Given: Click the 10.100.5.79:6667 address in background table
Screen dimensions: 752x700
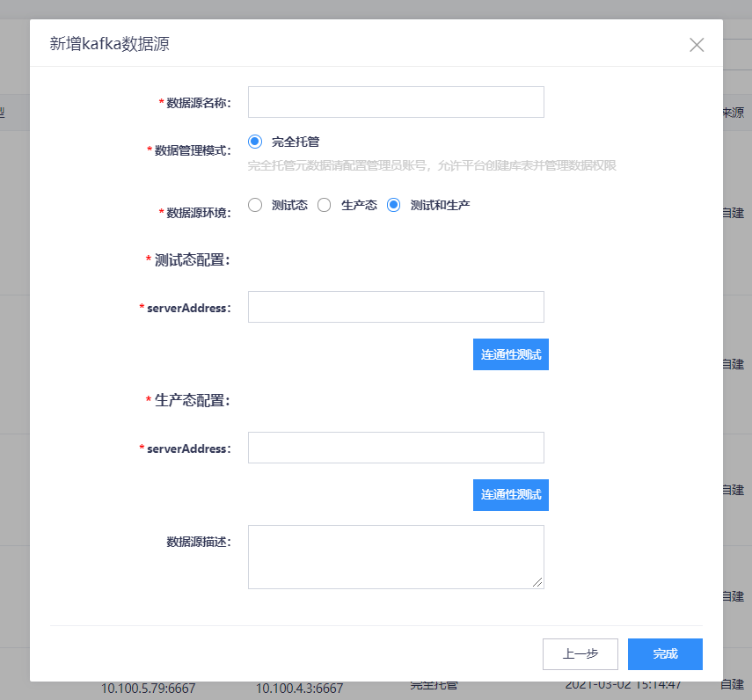Looking at the screenshot, I should click(x=148, y=689).
